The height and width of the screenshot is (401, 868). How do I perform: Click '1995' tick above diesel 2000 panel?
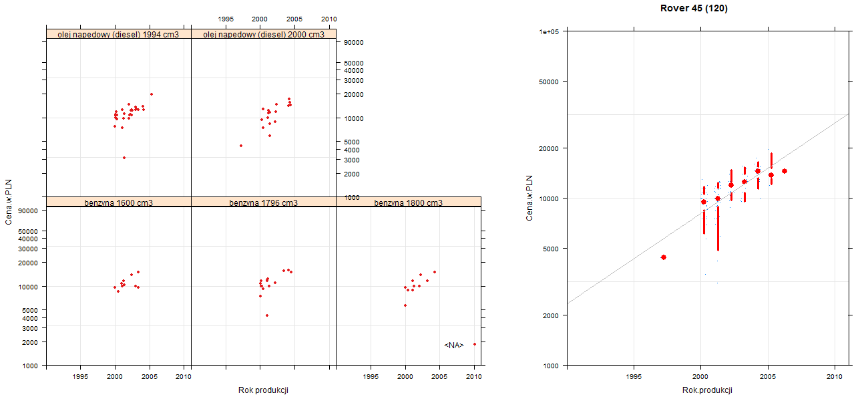226,19
